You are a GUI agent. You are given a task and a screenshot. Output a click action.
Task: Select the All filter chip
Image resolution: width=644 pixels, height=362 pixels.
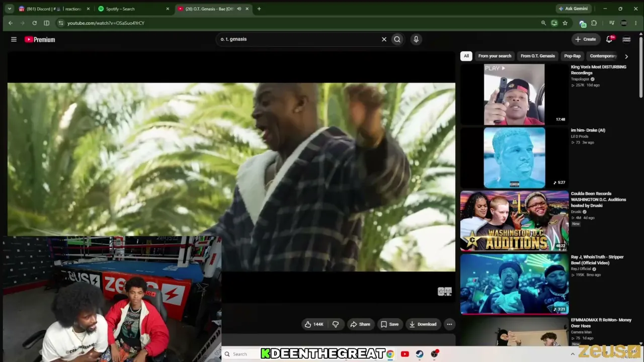click(x=466, y=56)
